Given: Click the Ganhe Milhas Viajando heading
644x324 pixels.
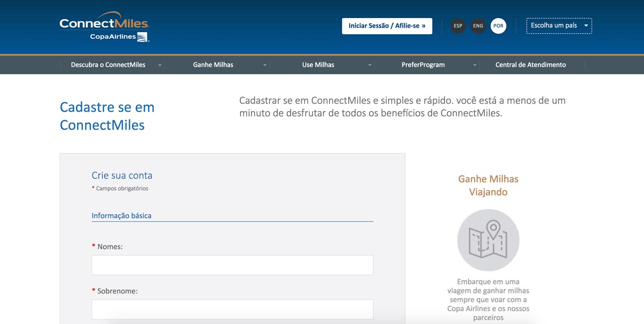Looking at the screenshot, I should pos(488,186).
